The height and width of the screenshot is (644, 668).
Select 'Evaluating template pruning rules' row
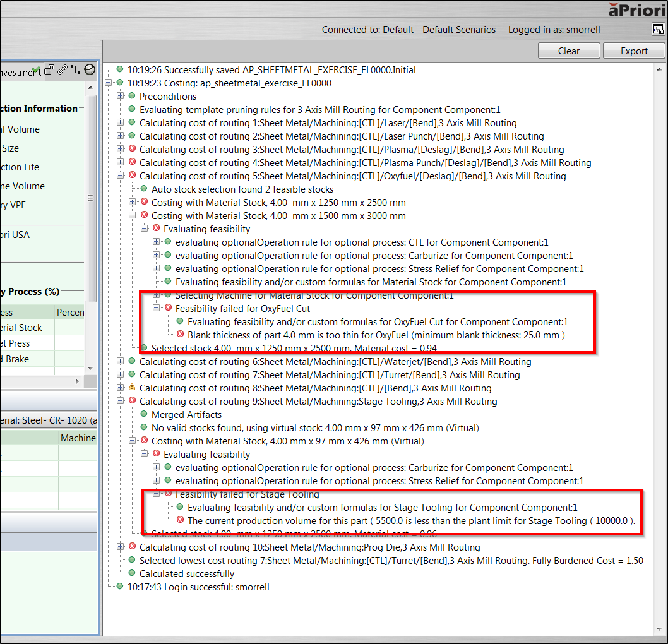tap(319, 109)
